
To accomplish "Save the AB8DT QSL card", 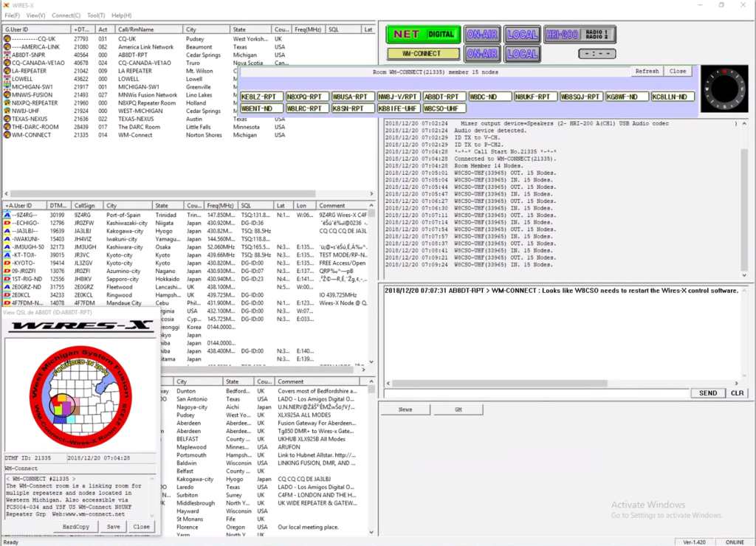I will pos(113,527).
